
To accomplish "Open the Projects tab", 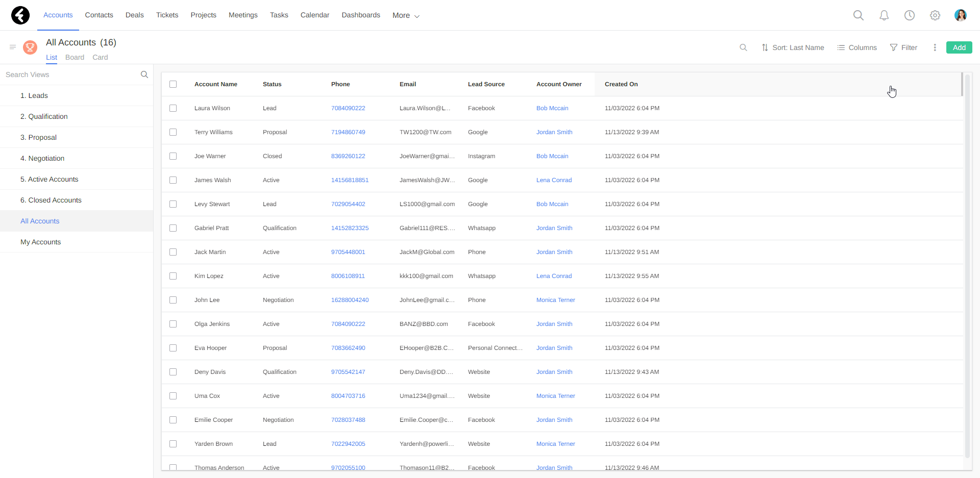I will pyautogui.click(x=203, y=15).
